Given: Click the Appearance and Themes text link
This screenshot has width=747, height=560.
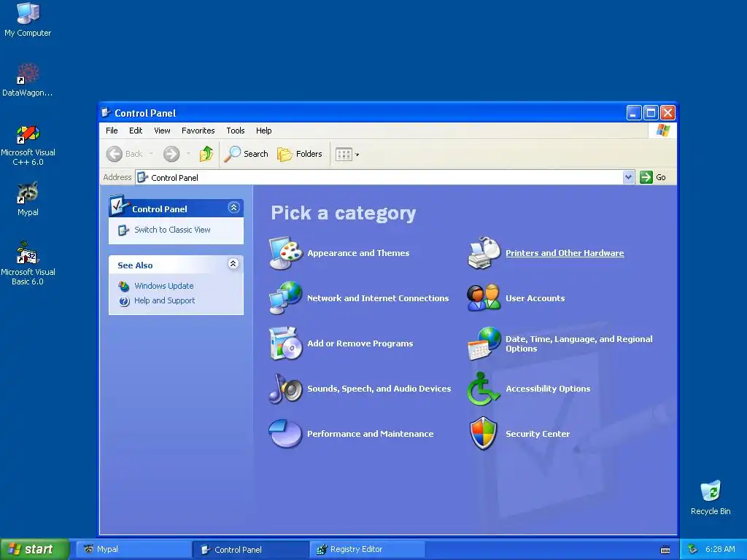Looking at the screenshot, I should pyautogui.click(x=358, y=253).
